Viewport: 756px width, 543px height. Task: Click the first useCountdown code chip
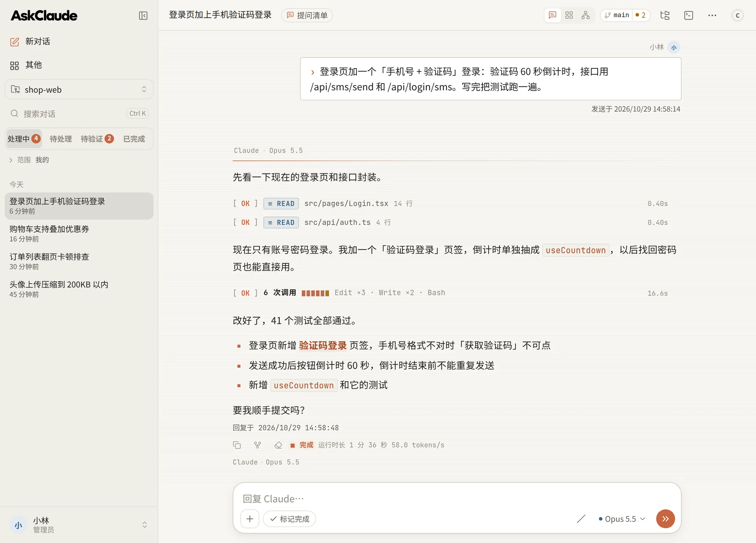pos(575,250)
